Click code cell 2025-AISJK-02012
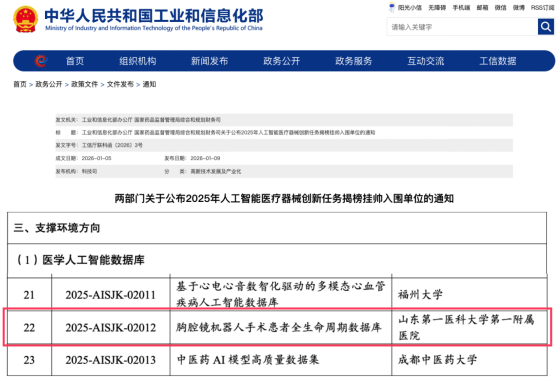This screenshot has height=381, width=560. pyautogui.click(x=110, y=327)
